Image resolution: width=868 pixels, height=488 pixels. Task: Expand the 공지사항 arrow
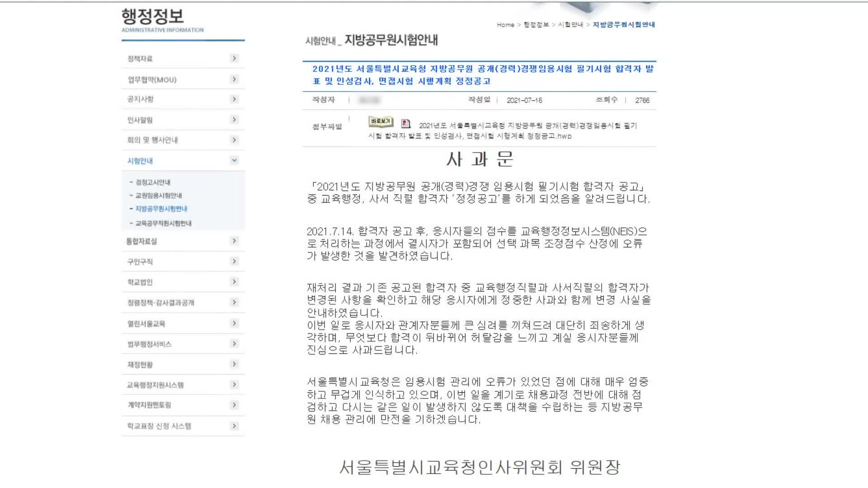point(234,99)
